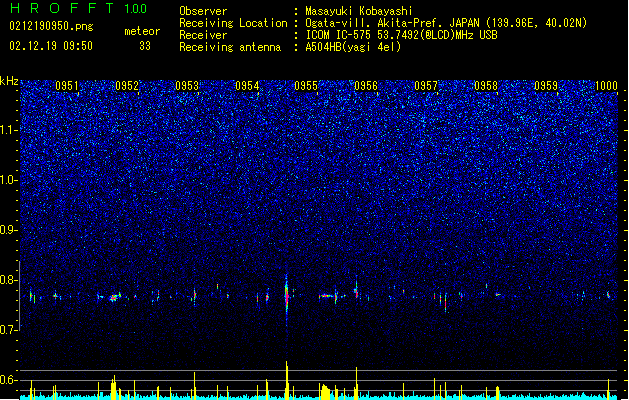Click the strong meteor echo before 0955
The image size is (629, 400).
(286, 297)
